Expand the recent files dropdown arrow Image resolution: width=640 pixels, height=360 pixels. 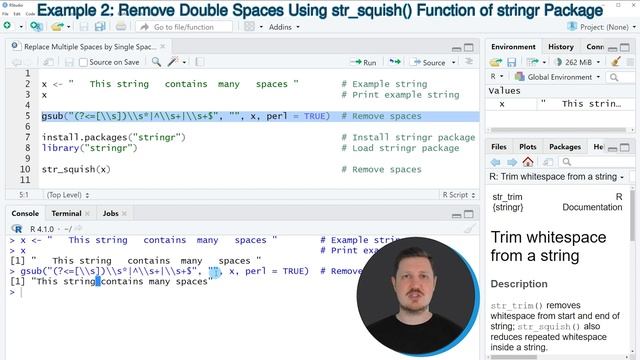click(69, 27)
